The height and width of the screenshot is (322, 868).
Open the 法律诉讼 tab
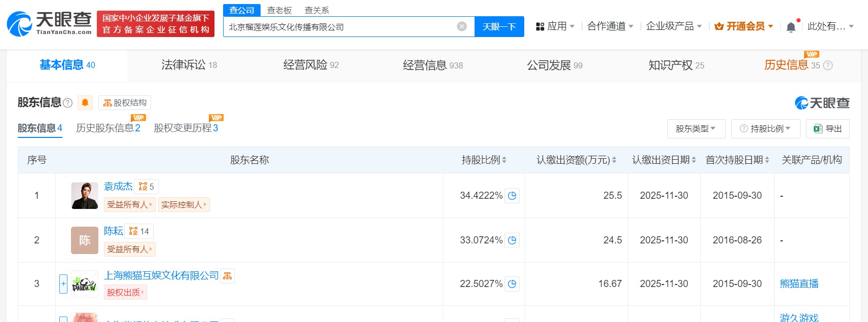pyautogui.click(x=189, y=65)
